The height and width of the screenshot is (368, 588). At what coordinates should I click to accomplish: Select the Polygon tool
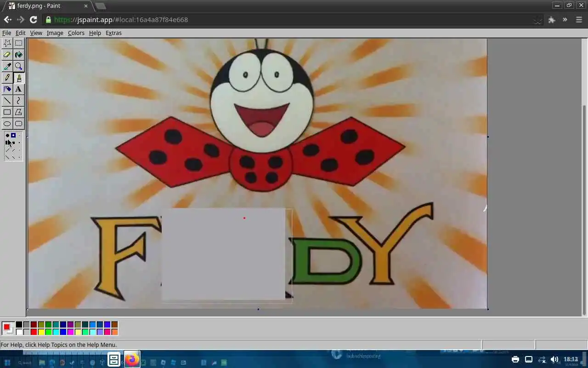tap(18, 112)
